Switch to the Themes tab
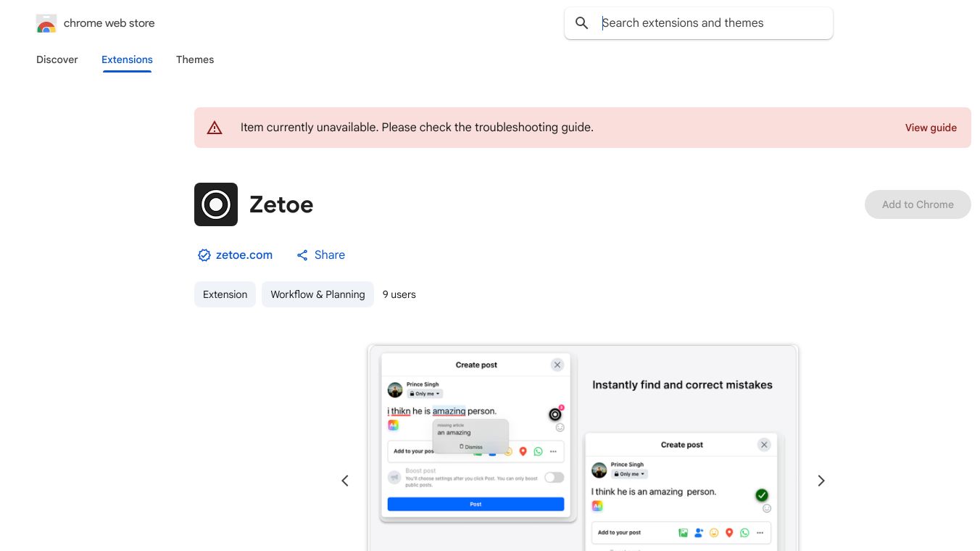The width and height of the screenshot is (980, 551). click(x=195, y=59)
